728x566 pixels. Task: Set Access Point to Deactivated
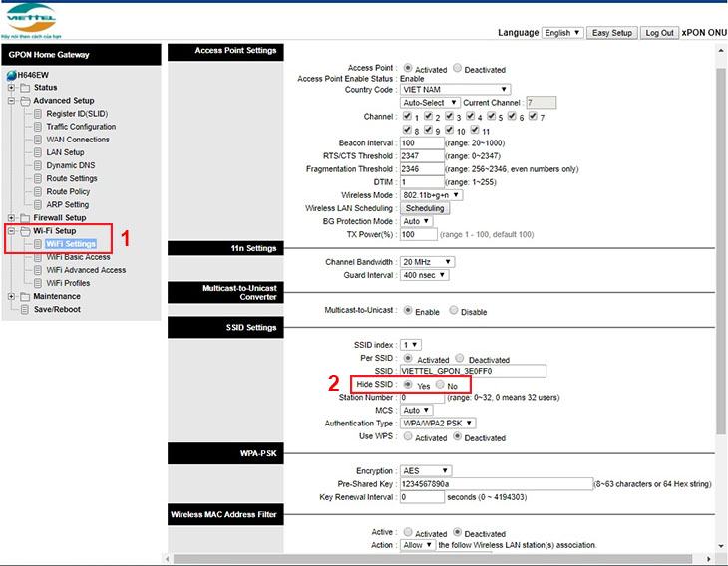pos(457,68)
